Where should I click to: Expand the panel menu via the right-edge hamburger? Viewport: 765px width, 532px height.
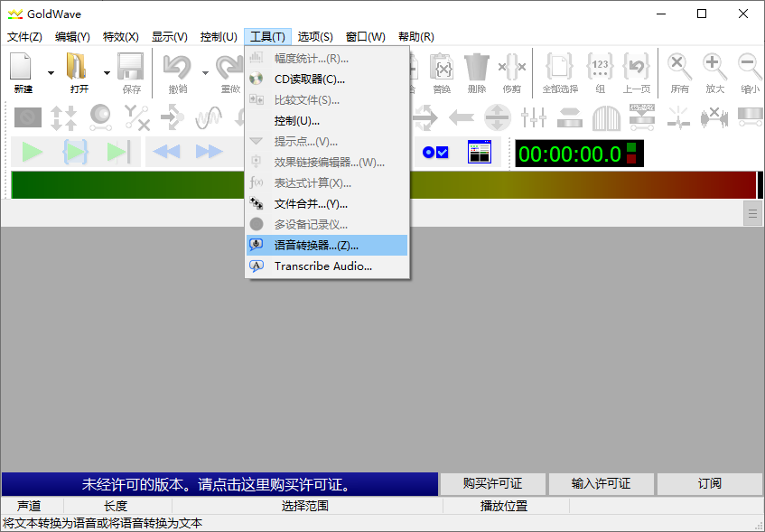[752, 213]
